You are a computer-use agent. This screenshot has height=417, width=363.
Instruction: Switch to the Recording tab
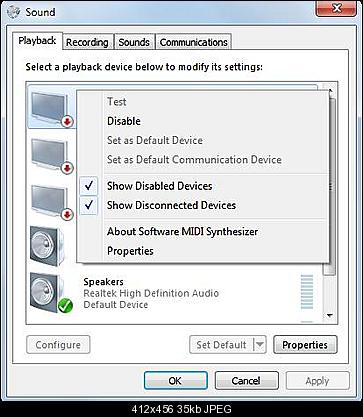click(87, 42)
